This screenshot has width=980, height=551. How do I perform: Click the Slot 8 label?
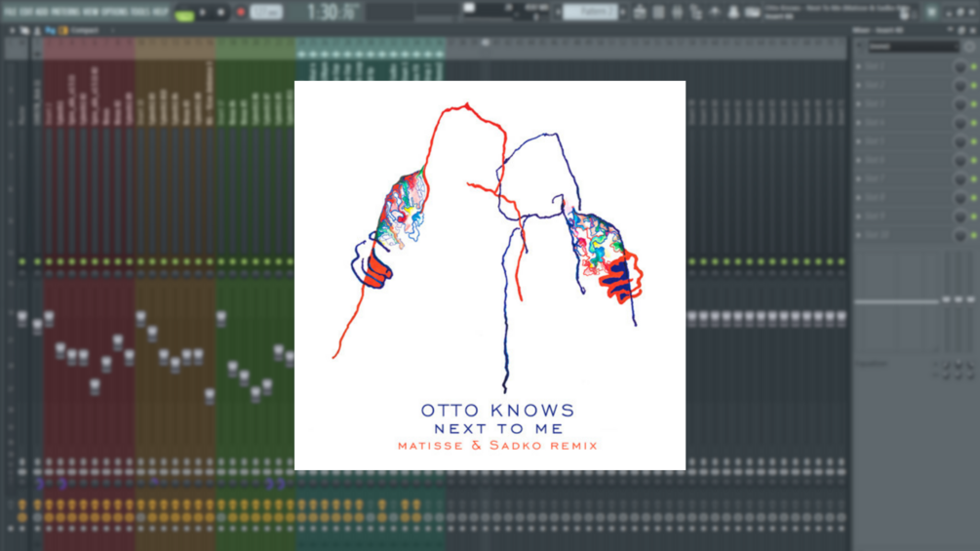point(875,197)
